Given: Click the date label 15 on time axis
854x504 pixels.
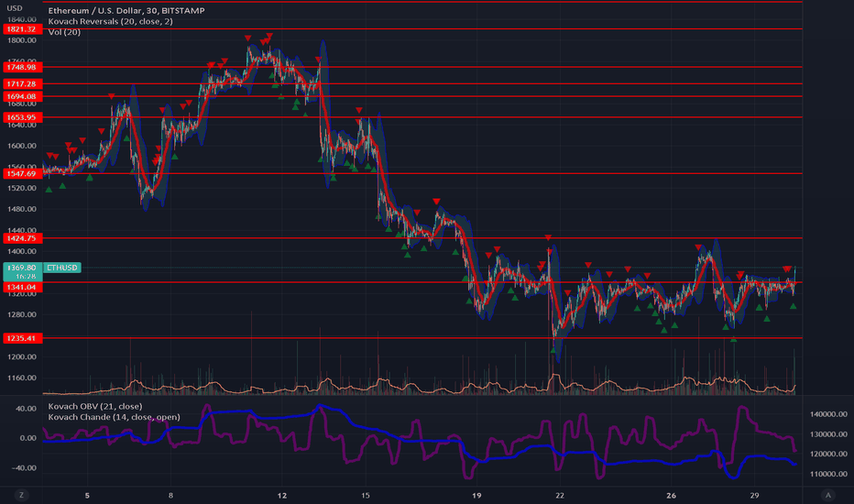Looking at the screenshot, I should pyautogui.click(x=366, y=495).
